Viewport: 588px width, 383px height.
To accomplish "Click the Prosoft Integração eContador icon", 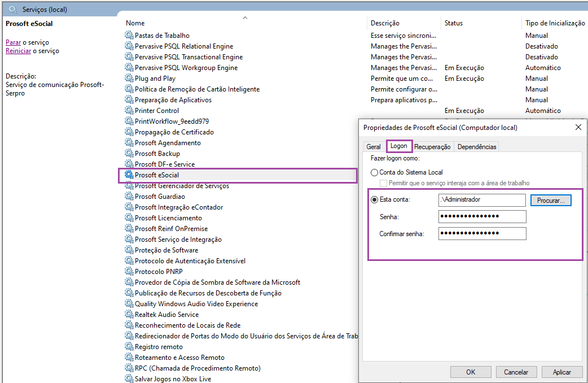I will click(129, 207).
